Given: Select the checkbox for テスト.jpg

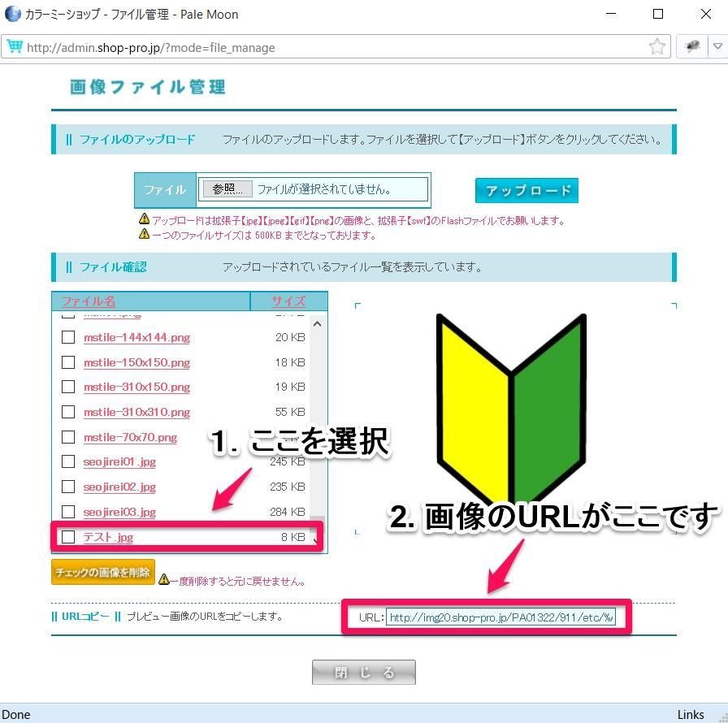Looking at the screenshot, I should click(68, 537).
